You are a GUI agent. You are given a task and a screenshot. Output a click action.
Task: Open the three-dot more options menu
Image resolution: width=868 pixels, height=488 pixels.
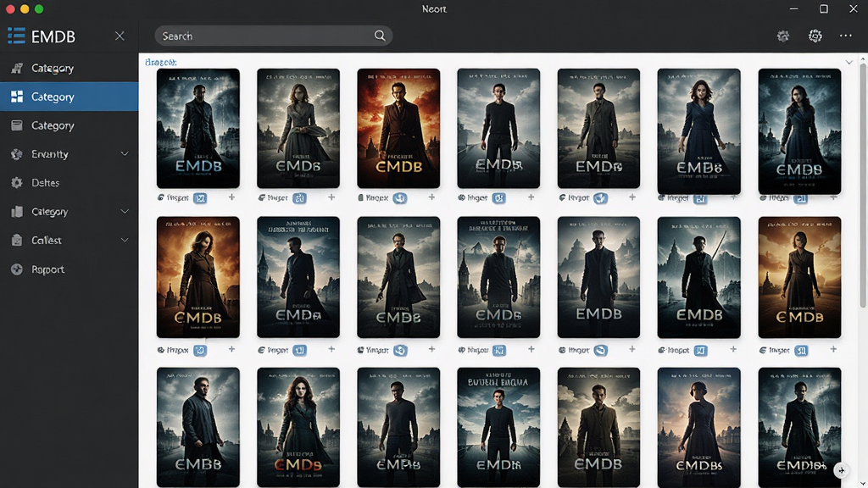(846, 36)
